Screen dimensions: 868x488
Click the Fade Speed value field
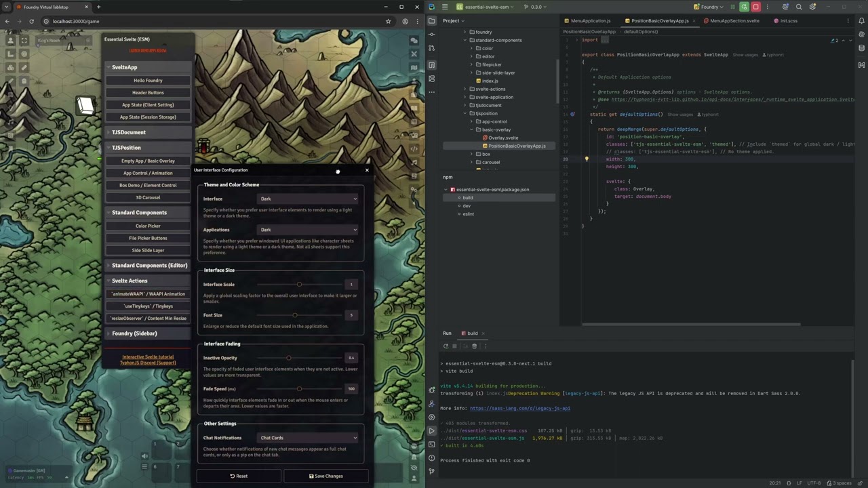tap(351, 389)
